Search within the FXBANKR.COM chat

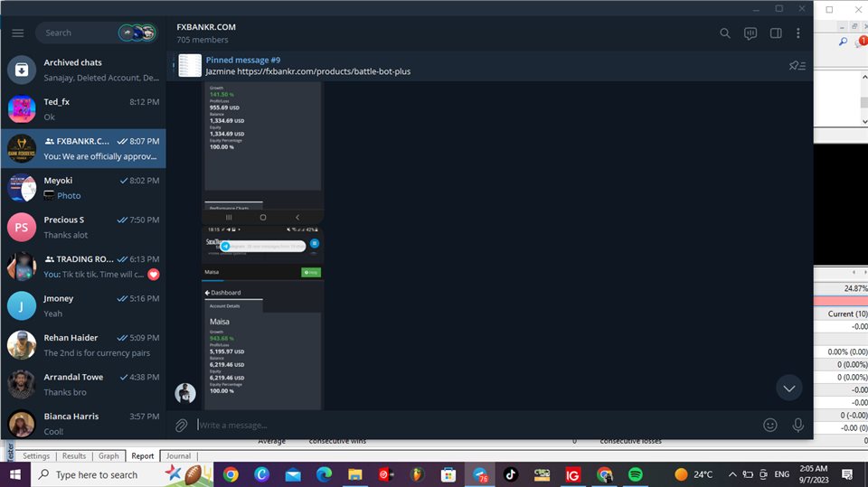pyautogui.click(x=724, y=33)
